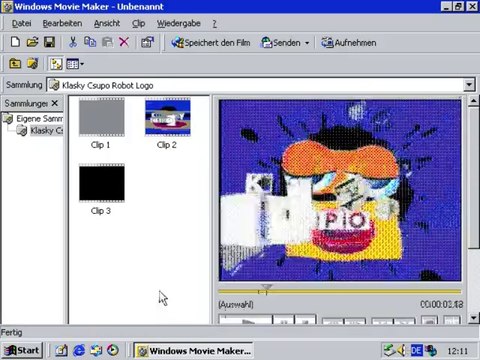480x360 pixels.
Task: Click the Fertig status bar text
Action: pyautogui.click(x=12, y=332)
